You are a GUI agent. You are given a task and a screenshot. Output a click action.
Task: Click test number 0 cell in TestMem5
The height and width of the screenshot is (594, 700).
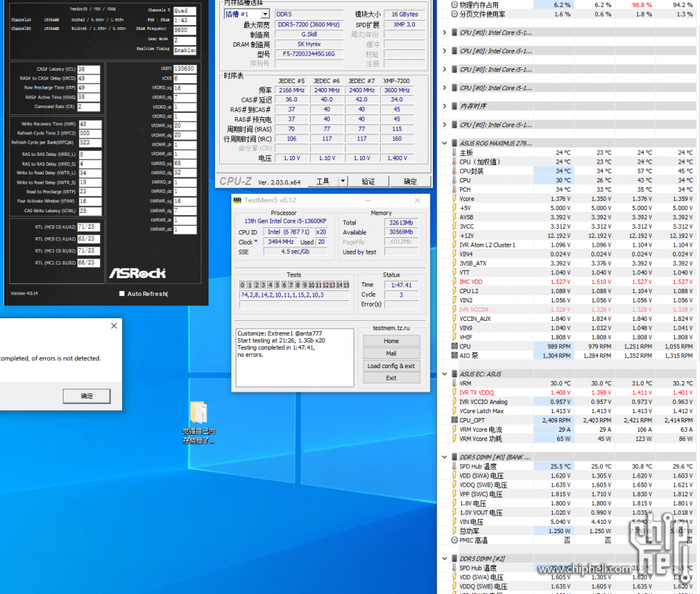(x=242, y=285)
